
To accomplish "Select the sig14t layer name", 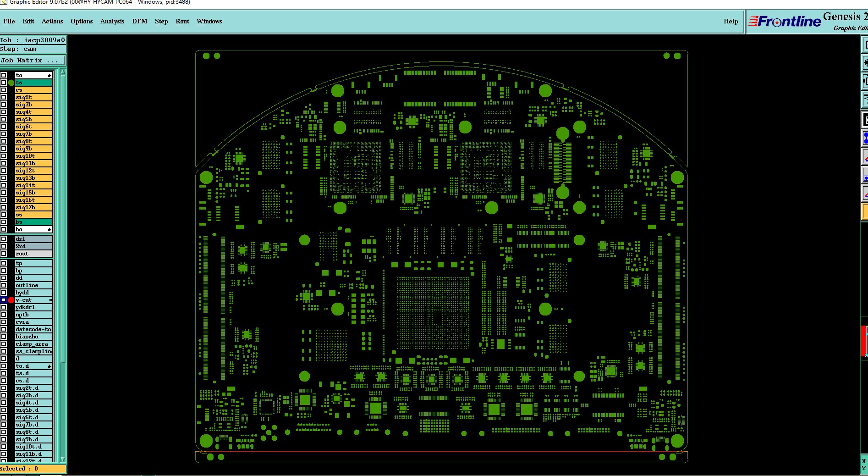I will click(33, 185).
